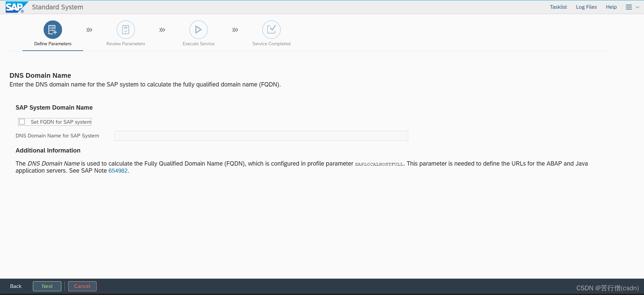Select the Review Parameters step icon
The image size is (644, 295).
126,30
